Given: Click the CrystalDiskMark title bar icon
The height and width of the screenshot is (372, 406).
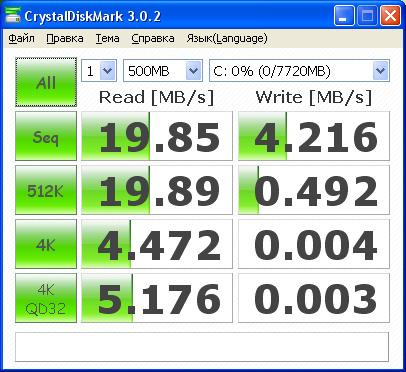Looking at the screenshot, I should (x=13, y=15).
